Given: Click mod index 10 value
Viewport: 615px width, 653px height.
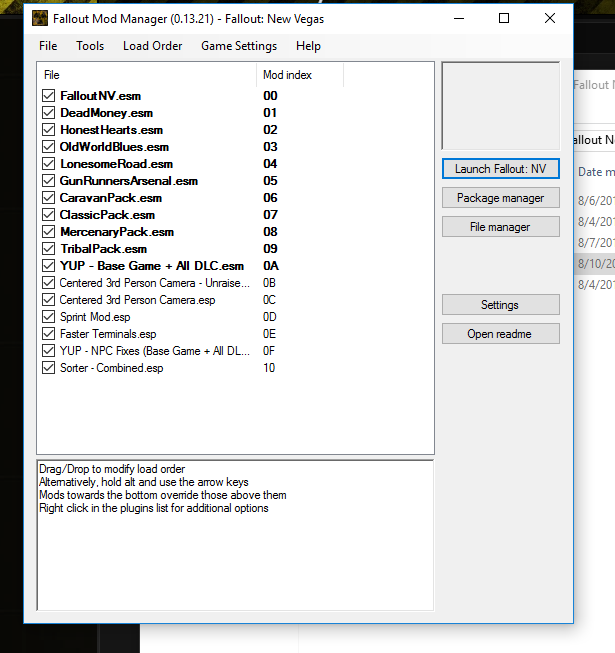Looking at the screenshot, I should (269, 368).
